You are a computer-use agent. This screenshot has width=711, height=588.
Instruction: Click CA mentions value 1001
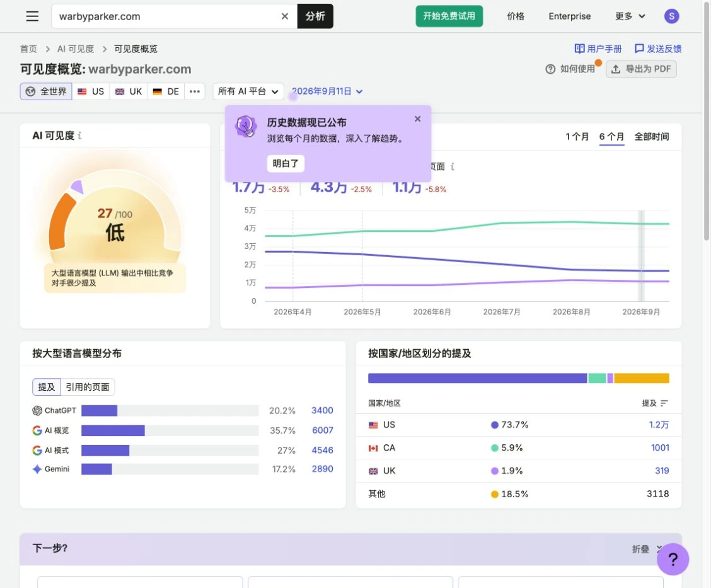click(x=660, y=448)
